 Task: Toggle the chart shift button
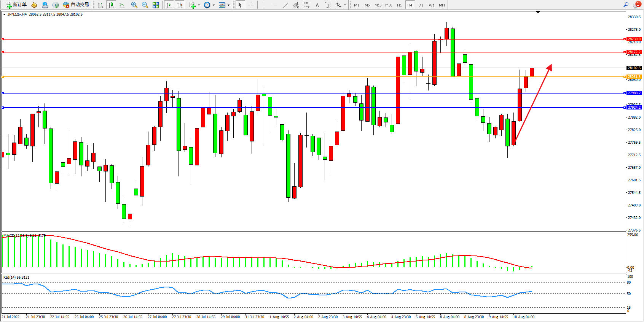point(180,5)
